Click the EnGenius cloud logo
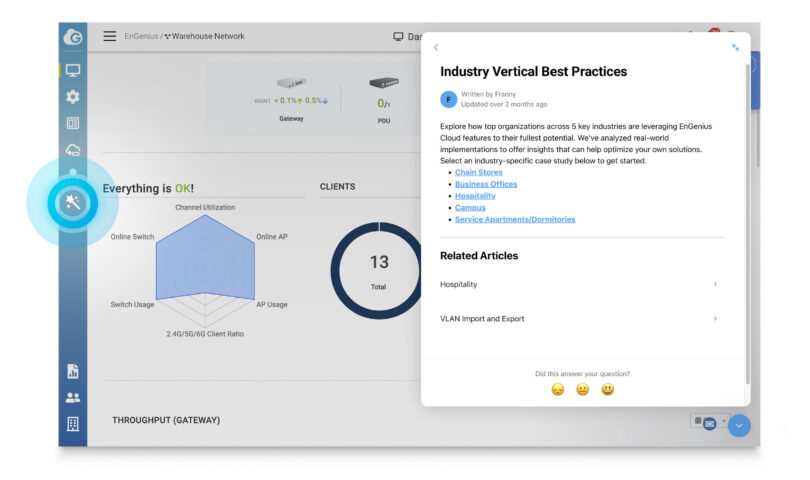The width and height of the screenshot is (810, 480). 73,37
